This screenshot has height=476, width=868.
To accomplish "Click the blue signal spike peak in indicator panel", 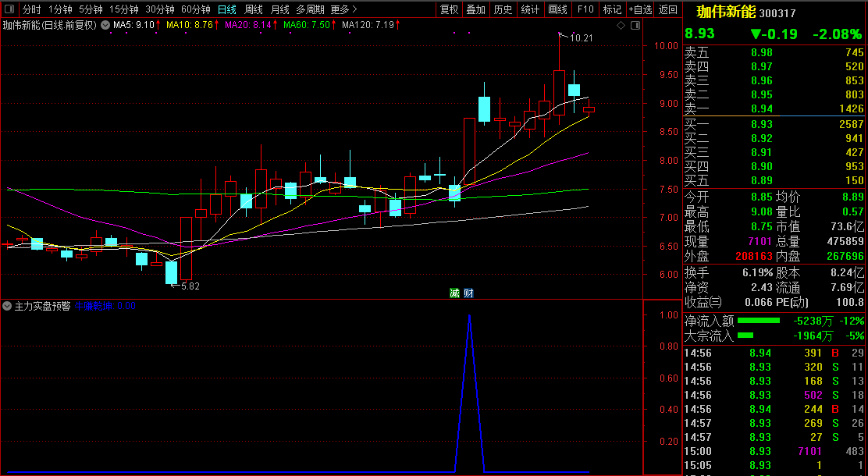I will 469,316.
